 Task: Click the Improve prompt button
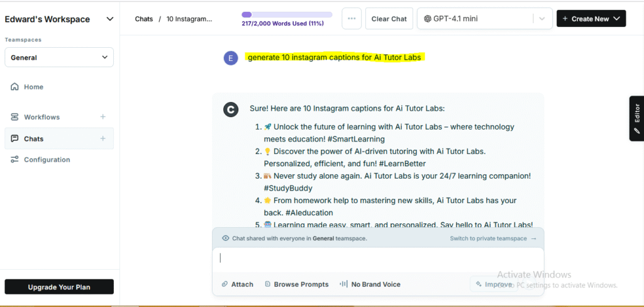(494, 284)
